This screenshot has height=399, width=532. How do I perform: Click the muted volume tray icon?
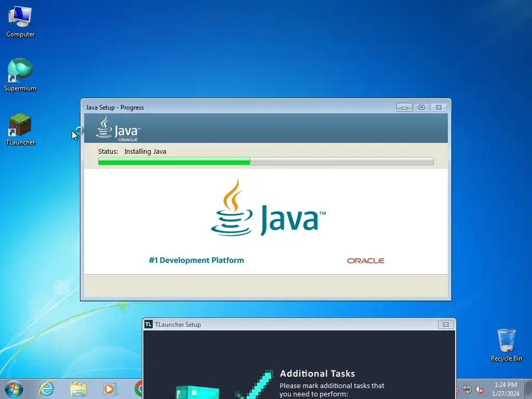(480, 390)
